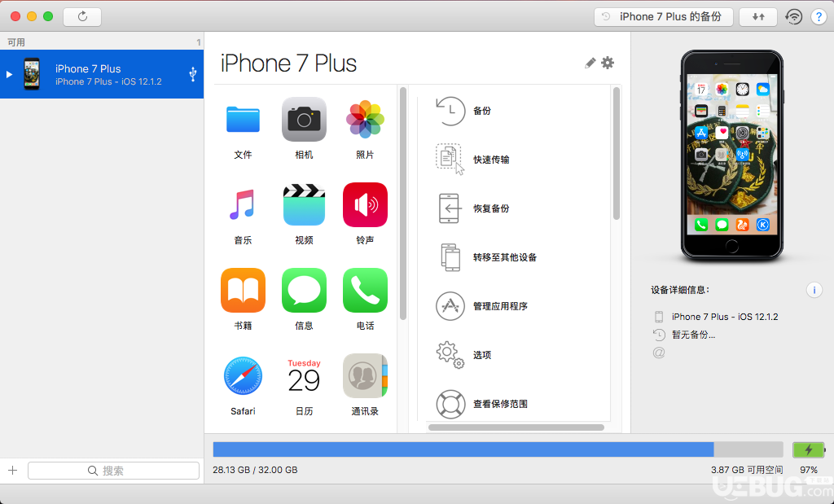Click the '3.87 GB 可用空间' label
The height and width of the screenshot is (504, 834).
(747, 470)
